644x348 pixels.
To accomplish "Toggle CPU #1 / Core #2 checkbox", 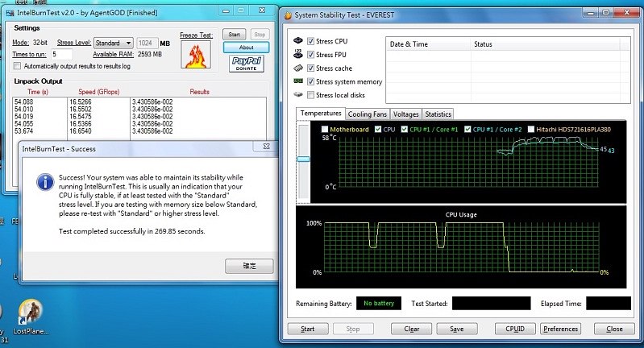I will coord(467,129).
